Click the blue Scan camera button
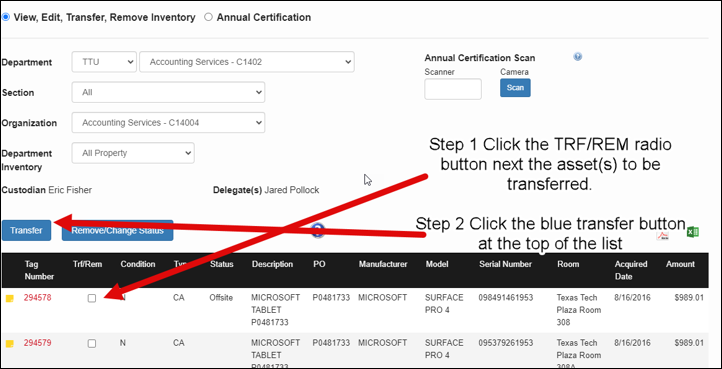Viewport: 722px width, 369px height. coord(515,88)
